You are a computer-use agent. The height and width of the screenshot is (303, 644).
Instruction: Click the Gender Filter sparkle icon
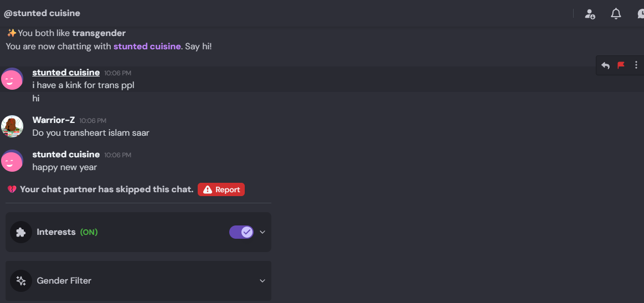(x=21, y=281)
